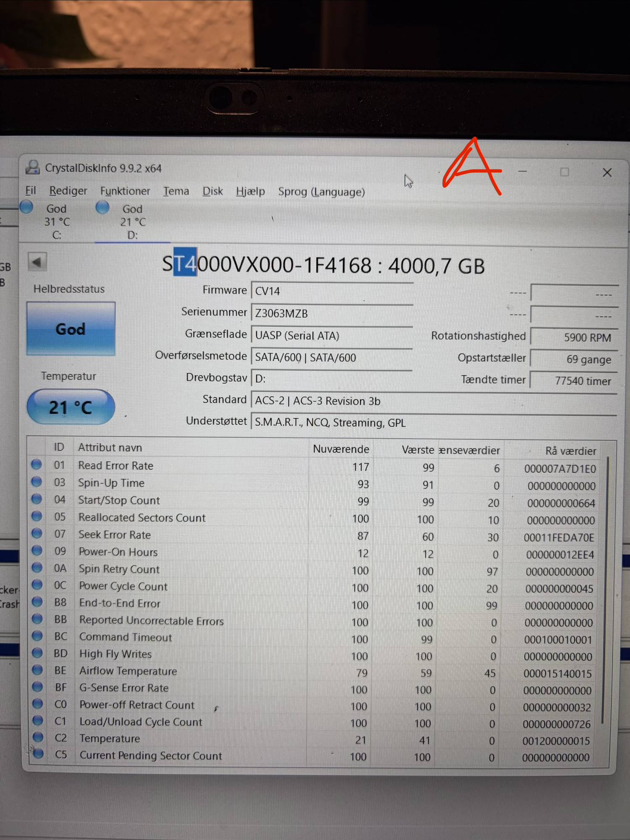
Task: Click the status icon for Current Pending Sector Count
Action: (x=38, y=754)
